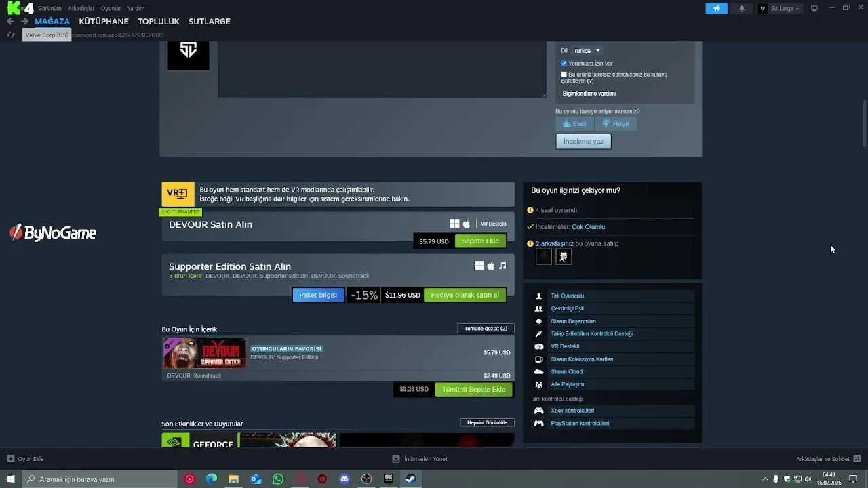This screenshot has width=868, height=488.
Task: Buy Supporter Edition as gift
Action: coord(465,296)
